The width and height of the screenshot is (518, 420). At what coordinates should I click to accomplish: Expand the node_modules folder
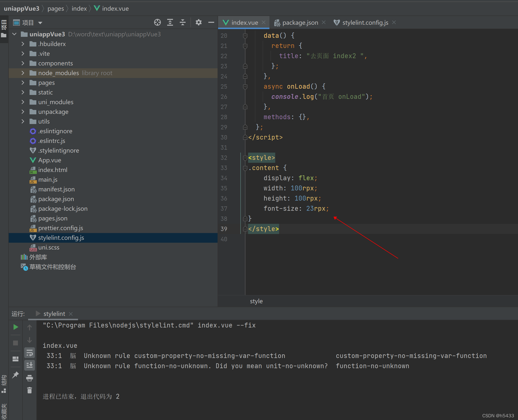tap(23, 73)
